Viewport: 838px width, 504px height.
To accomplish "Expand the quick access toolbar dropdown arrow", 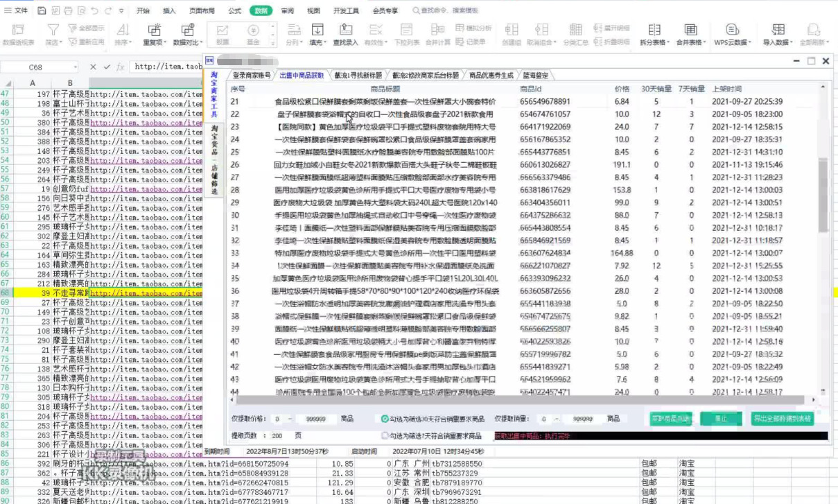I will click(x=121, y=11).
